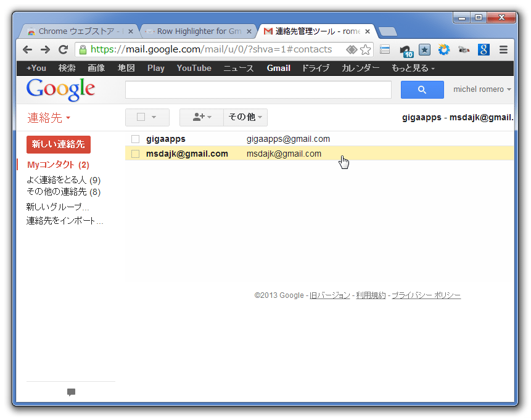The height and width of the screenshot is (420, 531).
Task: Focus the contacts search field
Action: click(258, 90)
